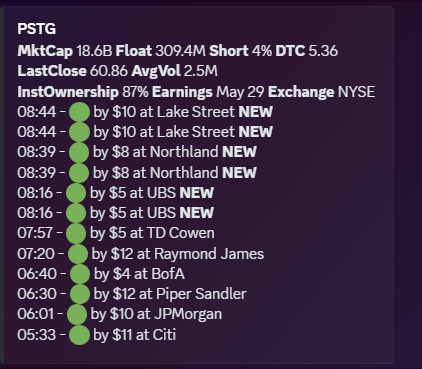Select the green circle at 06:40 entry
Viewport: 422px width, 369px height.
point(80,274)
